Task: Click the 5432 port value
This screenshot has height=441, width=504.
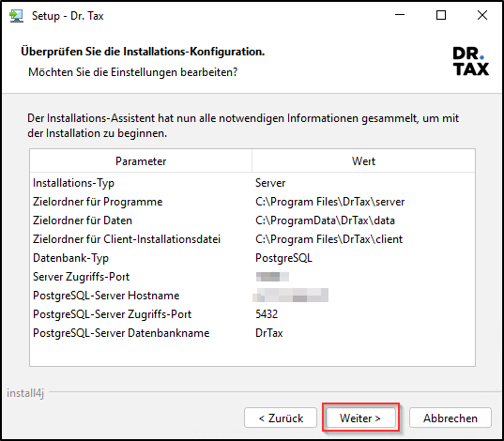Action: [267, 314]
